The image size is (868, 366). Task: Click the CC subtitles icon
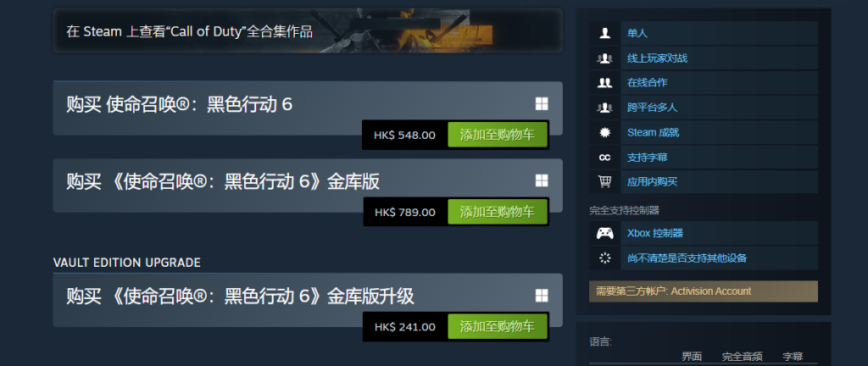click(x=604, y=158)
